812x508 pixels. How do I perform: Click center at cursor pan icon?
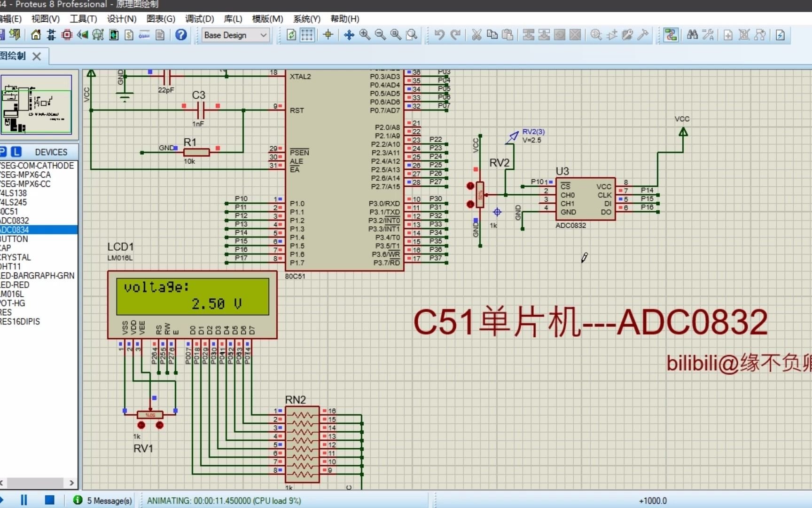[x=349, y=35]
